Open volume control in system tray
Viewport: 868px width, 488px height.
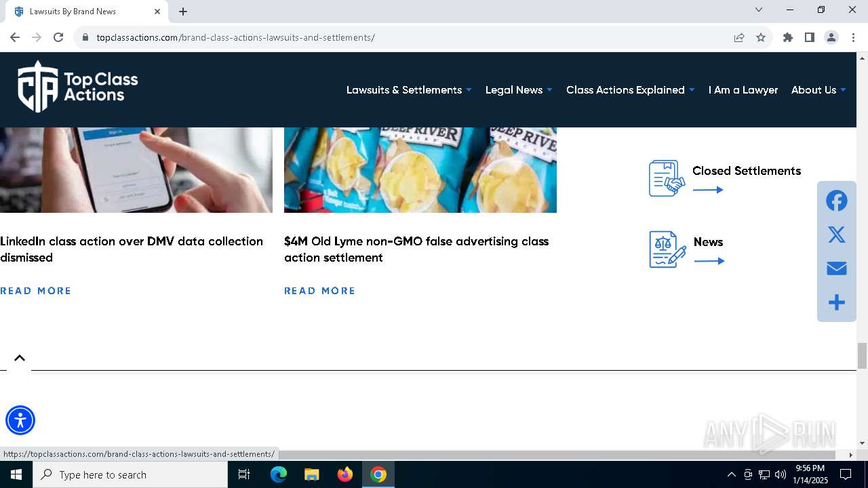(781, 474)
